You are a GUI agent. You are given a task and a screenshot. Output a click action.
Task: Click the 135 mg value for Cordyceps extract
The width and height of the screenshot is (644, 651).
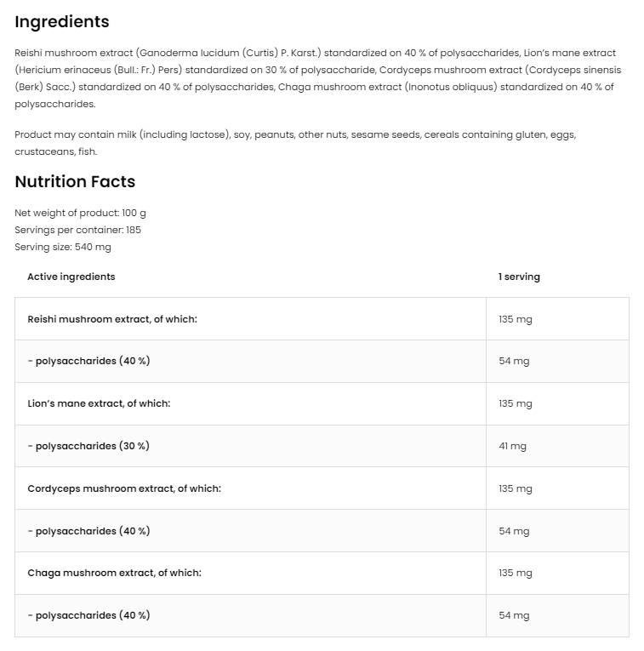(x=516, y=488)
